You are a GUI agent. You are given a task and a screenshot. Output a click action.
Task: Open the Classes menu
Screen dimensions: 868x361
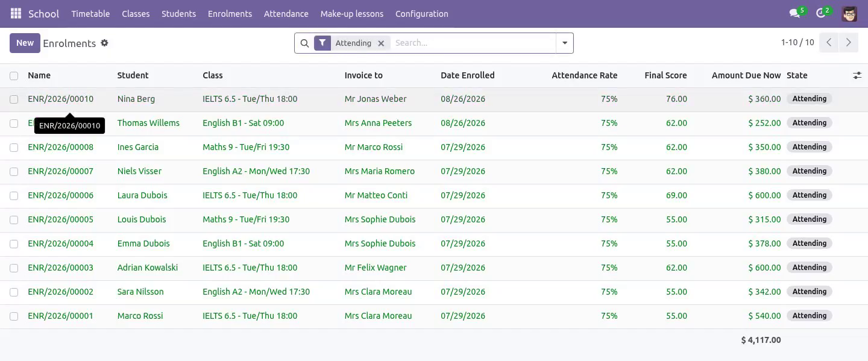point(136,13)
